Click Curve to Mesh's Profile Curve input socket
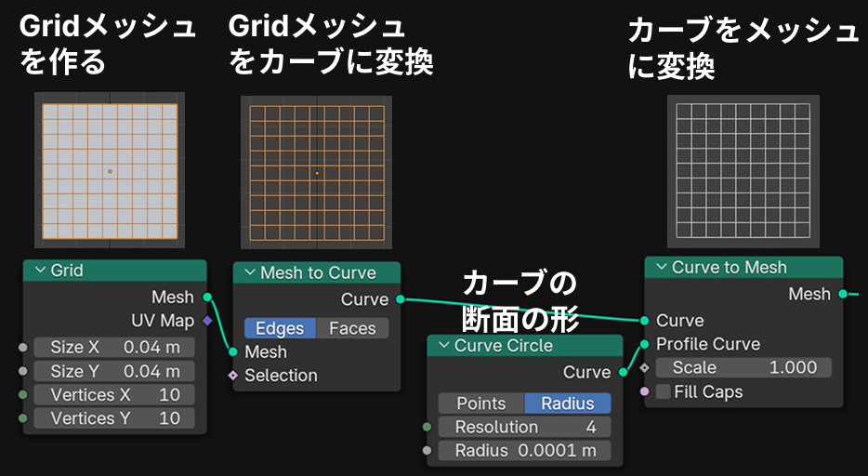868x476 pixels. tap(645, 344)
